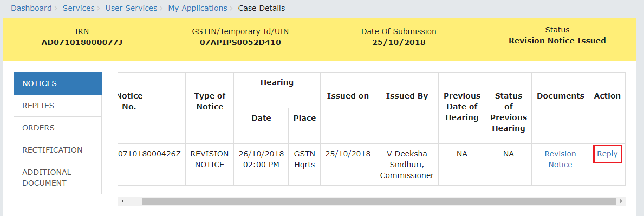Open the ORDERS tab

57,128
